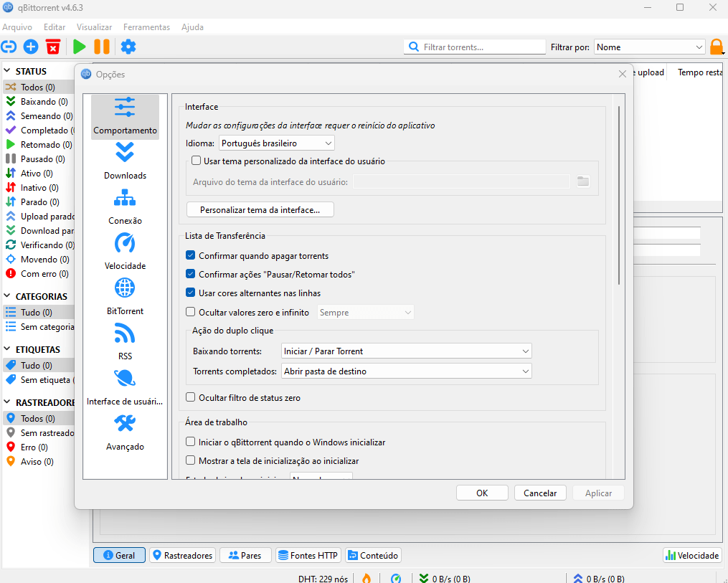Click the add torrent file plus icon

click(31, 47)
